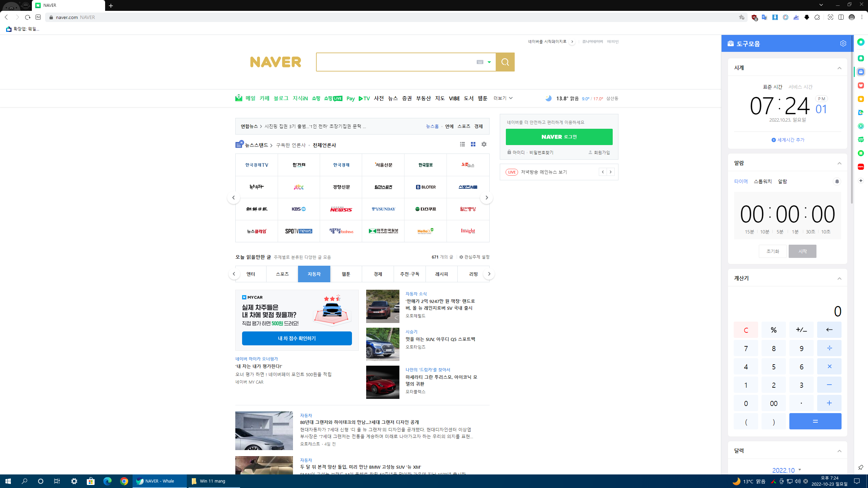Switch newsstand to list view icon
Image resolution: width=868 pixels, height=488 pixels.
pyautogui.click(x=462, y=144)
